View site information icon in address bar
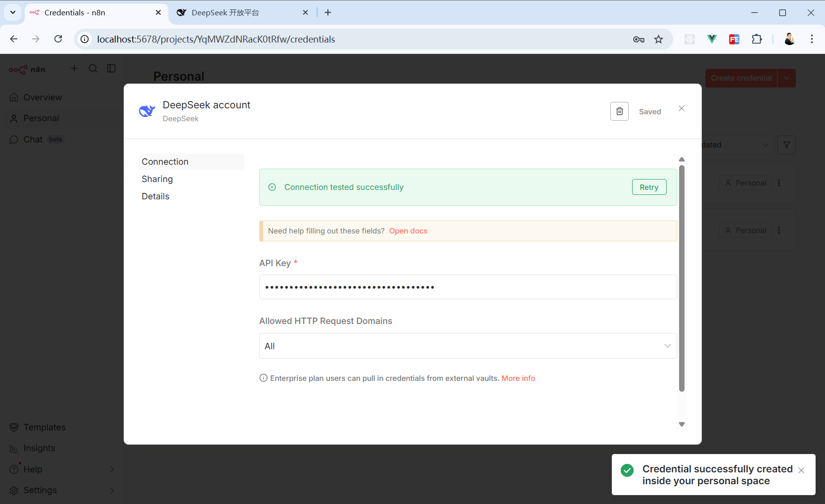This screenshot has width=825, height=504. point(85,39)
